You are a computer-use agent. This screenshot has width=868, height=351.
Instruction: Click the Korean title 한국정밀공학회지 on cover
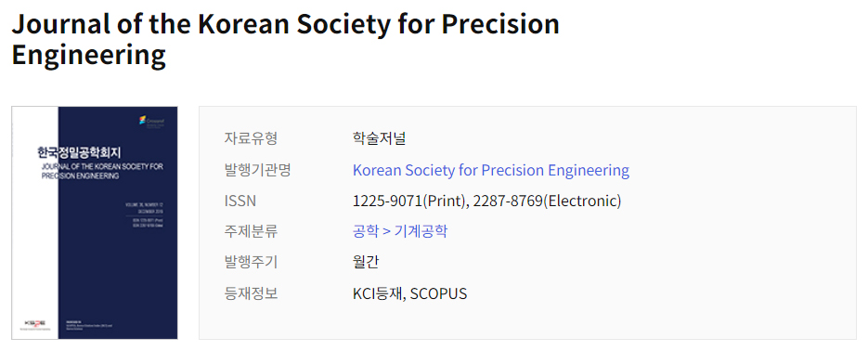(79, 151)
